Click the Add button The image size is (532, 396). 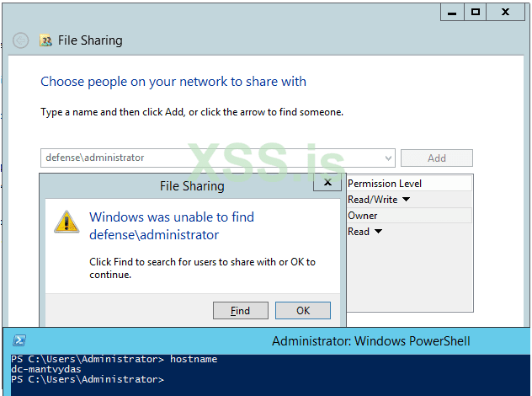coord(437,158)
